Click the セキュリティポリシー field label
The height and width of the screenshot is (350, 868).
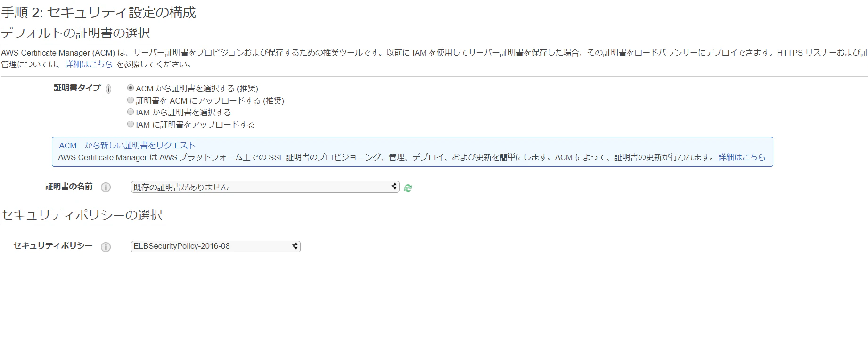(x=53, y=246)
